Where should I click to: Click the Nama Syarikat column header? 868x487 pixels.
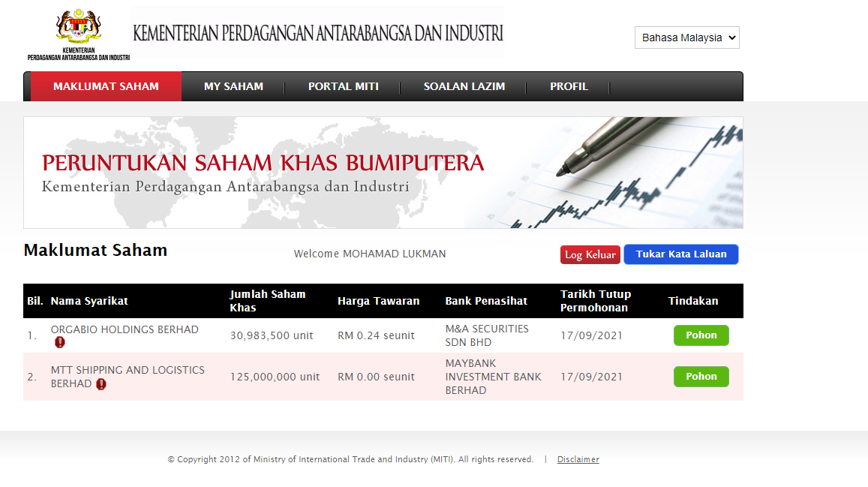click(x=89, y=301)
